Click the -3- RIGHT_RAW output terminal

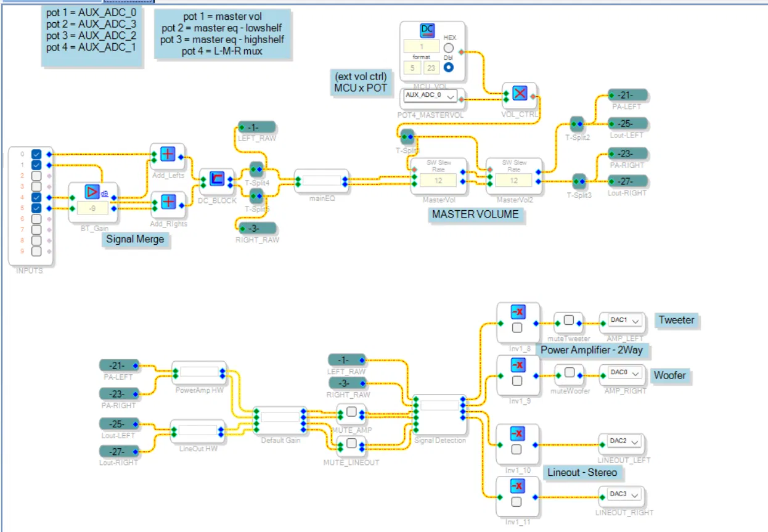[256, 228]
